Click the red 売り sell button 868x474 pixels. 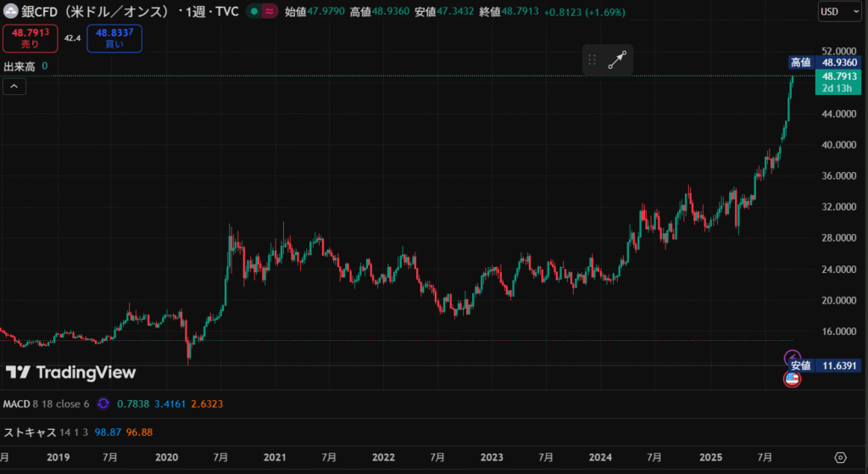tap(31, 38)
